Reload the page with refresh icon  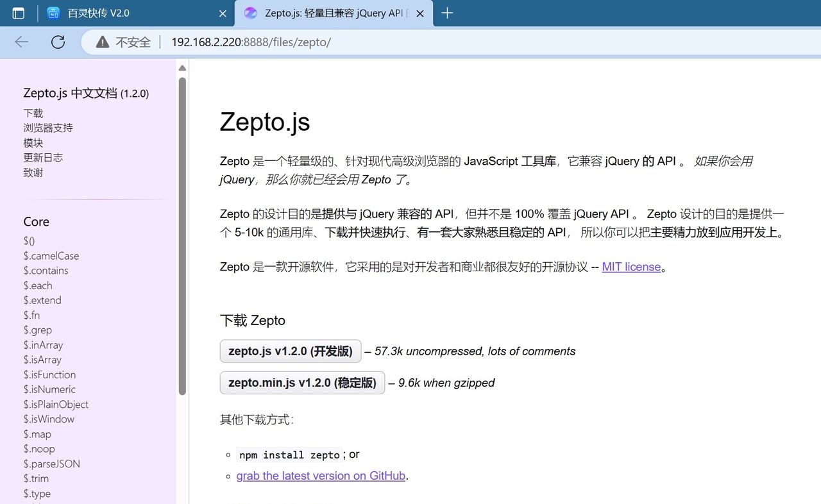(x=58, y=42)
